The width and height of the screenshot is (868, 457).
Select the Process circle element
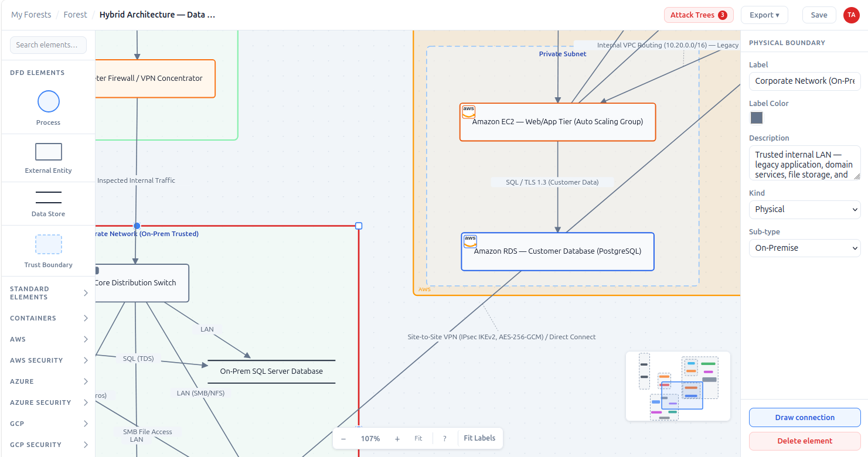(x=49, y=101)
